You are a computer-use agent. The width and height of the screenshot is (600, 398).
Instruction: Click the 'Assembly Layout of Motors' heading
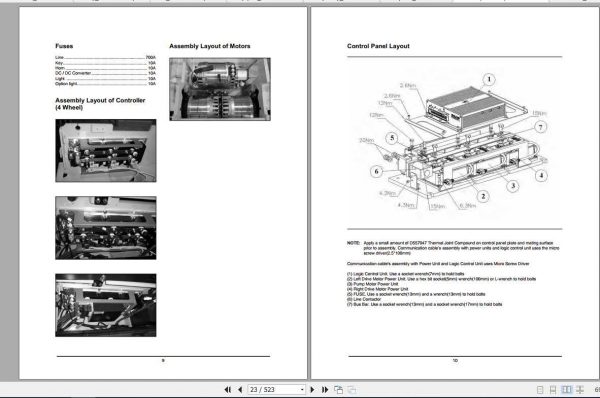[210, 46]
